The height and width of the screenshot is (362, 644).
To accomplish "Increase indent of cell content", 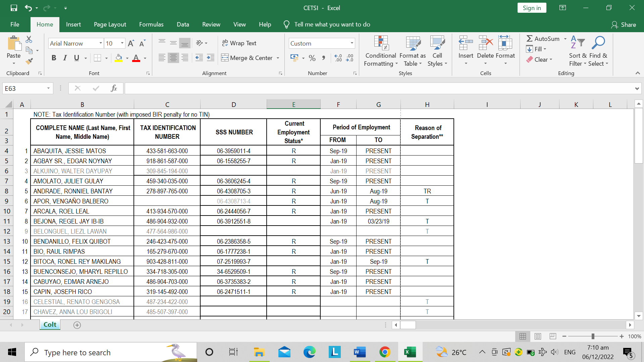I will click(211, 58).
